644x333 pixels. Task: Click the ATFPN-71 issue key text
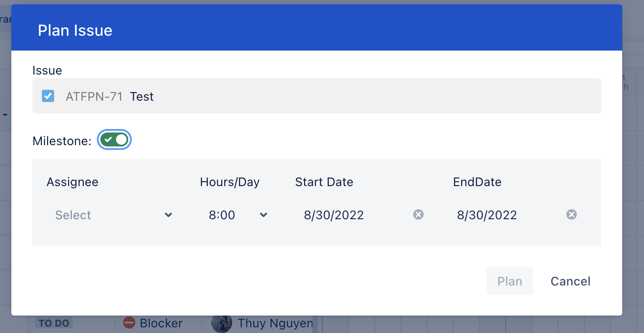94,96
